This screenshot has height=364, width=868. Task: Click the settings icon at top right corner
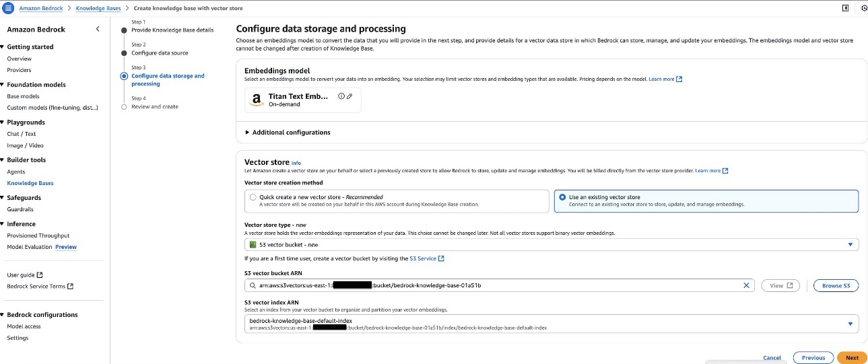[x=864, y=8]
